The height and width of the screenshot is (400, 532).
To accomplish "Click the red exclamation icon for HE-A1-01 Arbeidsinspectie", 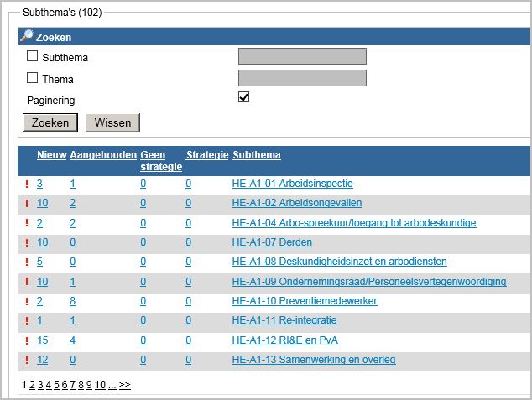I will tap(27, 184).
